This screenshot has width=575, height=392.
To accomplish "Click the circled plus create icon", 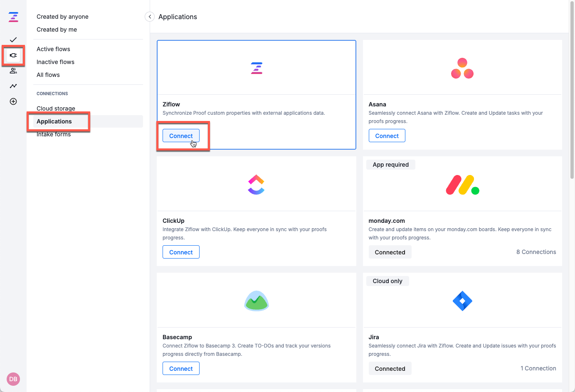I will click(x=13, y=101).
